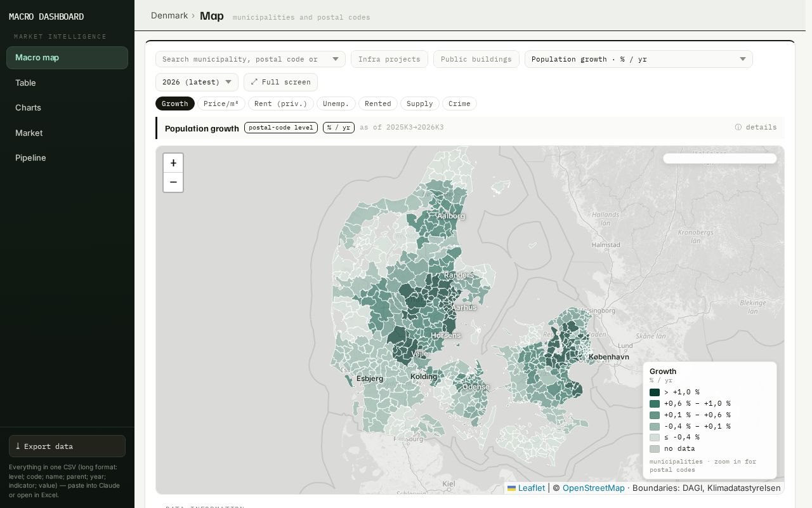The height and width of the screenshot is (508, 812).
Task: Click the info icon beside details
Action: click(738, 127)
